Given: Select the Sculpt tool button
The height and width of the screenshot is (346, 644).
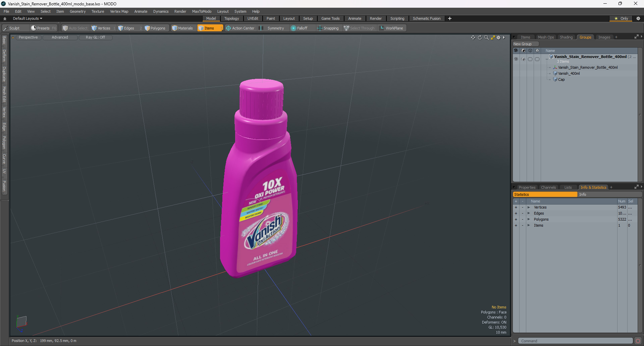Looking at the screenshot, I should coord(15,28).
